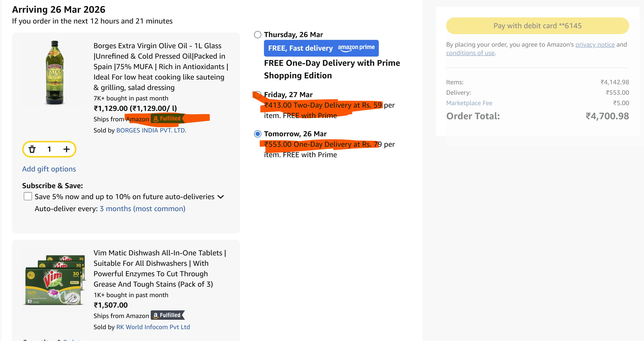This screenshot has width=644, height=341.
Task: Click the Fulfilled badge under Vim Matic
Action: pos(167,315)
